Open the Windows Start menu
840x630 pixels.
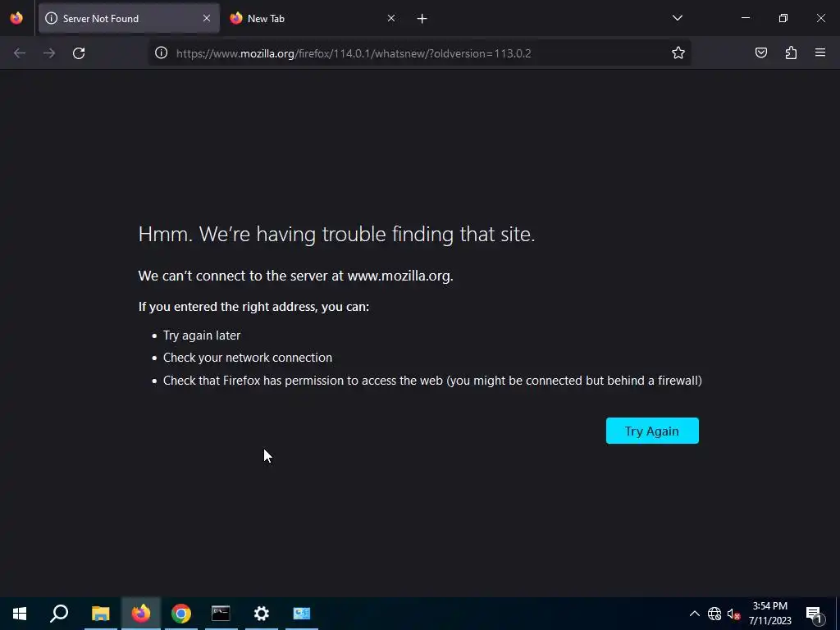coord(20,614)
